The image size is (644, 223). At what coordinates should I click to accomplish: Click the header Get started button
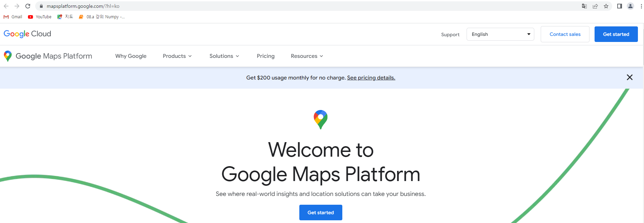tap(616, 34)
